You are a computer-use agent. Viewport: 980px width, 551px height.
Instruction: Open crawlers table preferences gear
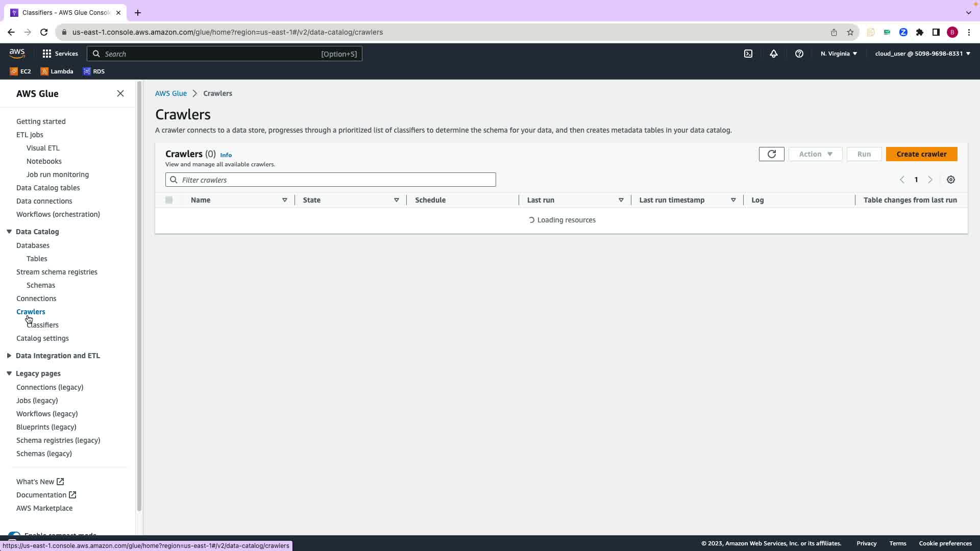[x=951, y=180]
